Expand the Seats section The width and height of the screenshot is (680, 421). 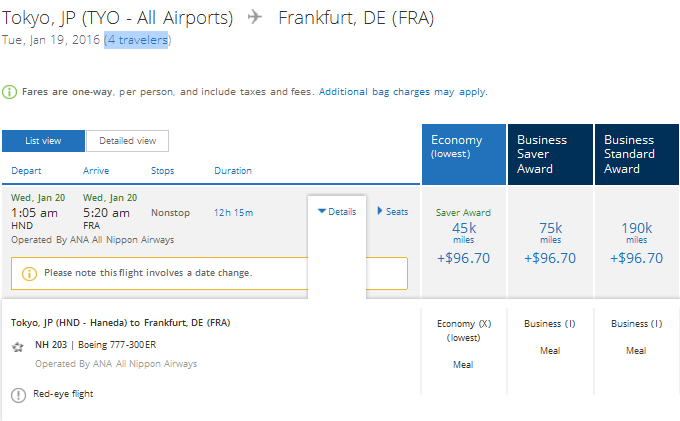click(x=393, y=212)
